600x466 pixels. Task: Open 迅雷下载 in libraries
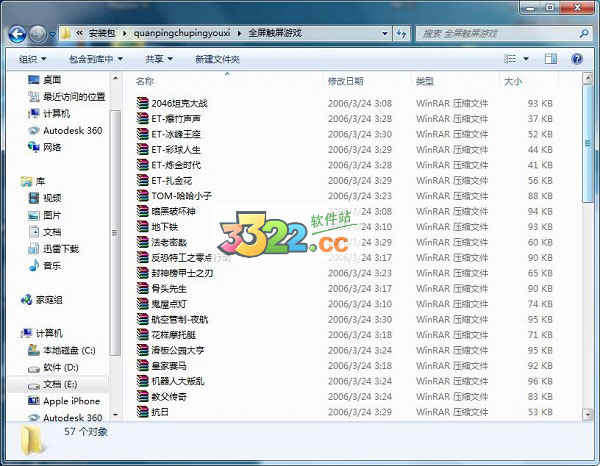[54, 249]
